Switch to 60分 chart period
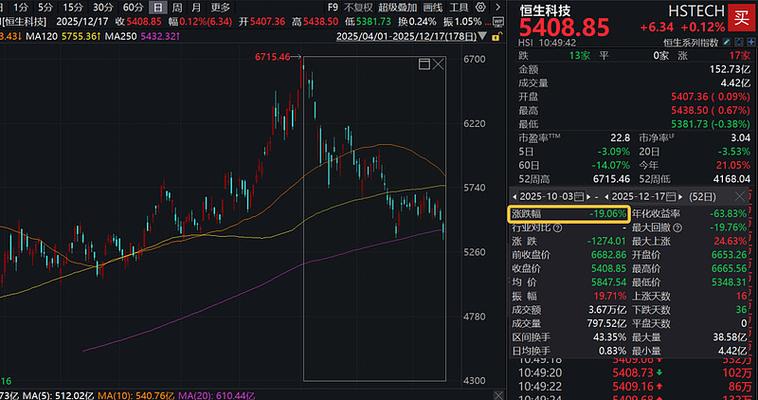The height and width of the screenshot is (400, 758). (133, 7)
